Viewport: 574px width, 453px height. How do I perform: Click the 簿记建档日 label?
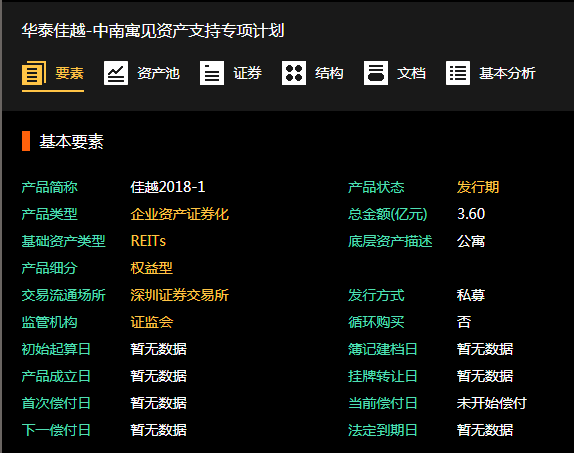(x=383, y=349)
